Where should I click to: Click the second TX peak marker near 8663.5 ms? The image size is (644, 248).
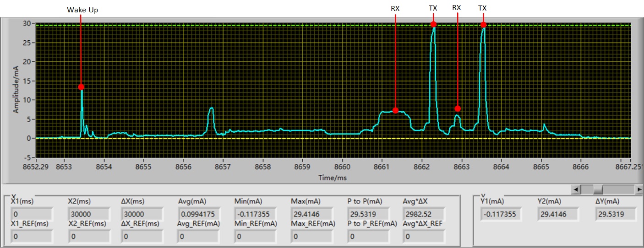coord(483,25)
